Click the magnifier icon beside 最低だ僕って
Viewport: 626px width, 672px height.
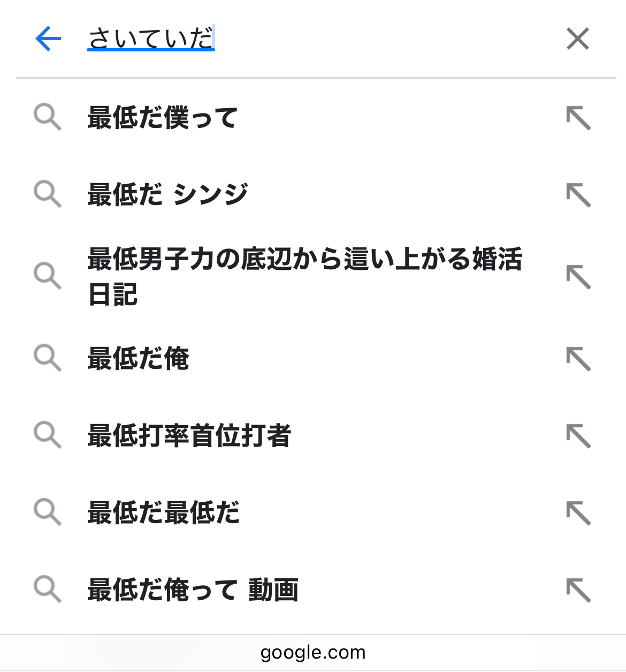click(48, 118)
